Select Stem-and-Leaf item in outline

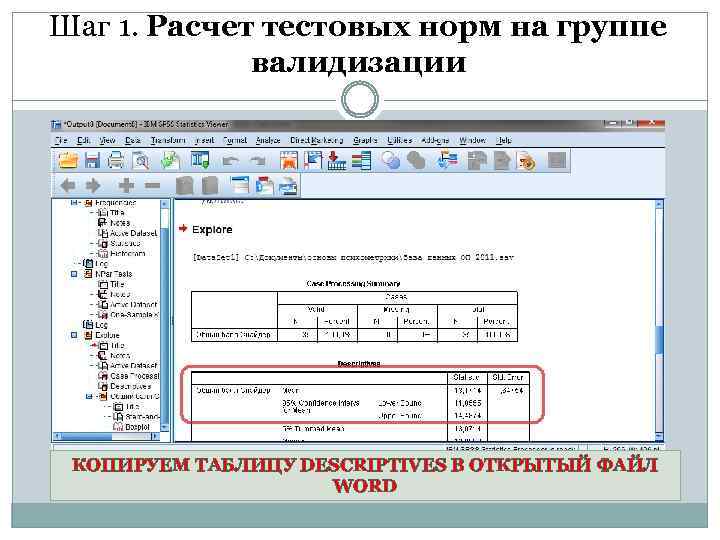click(142, 417)
